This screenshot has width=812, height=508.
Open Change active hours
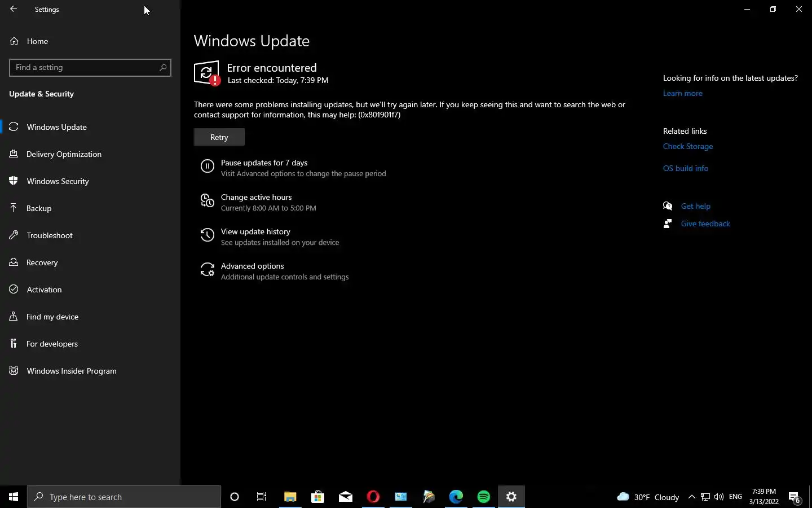click(x=256, y=197)
